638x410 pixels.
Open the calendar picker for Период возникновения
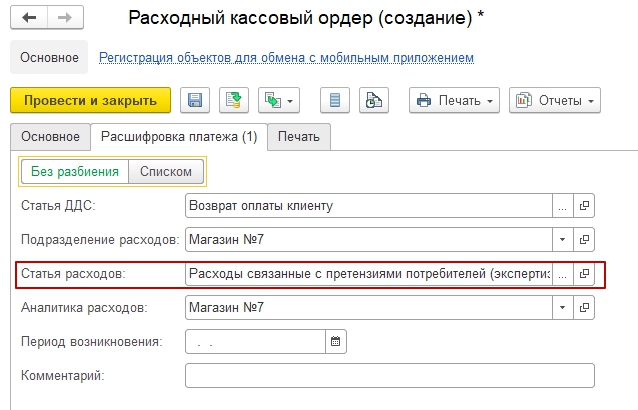click(336, 341)
